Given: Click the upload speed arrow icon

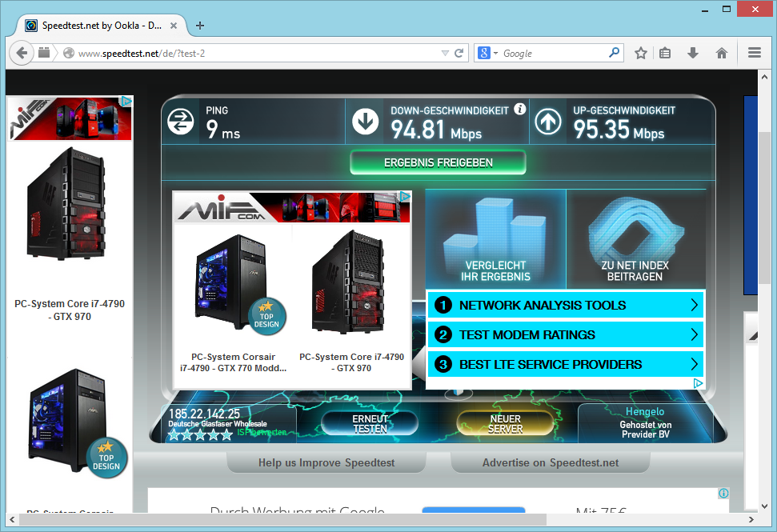Looking at the screenshot, I should click(547, 122).
